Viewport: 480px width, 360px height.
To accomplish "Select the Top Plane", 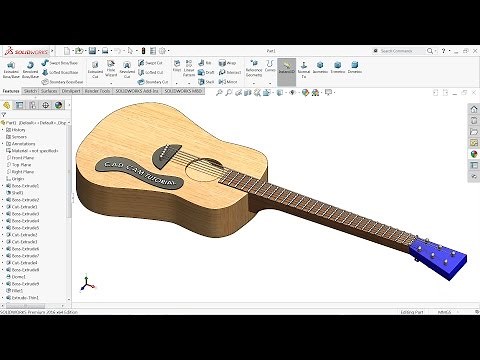I will [19, 165].
